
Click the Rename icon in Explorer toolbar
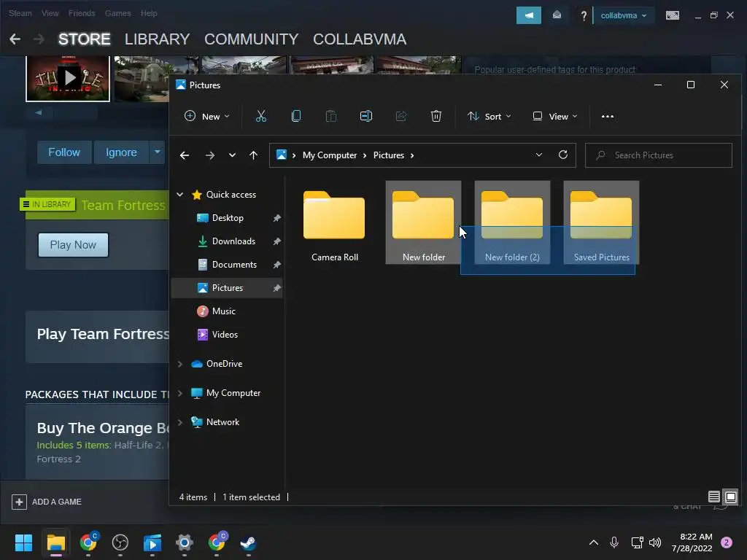[x=366, y=116]
